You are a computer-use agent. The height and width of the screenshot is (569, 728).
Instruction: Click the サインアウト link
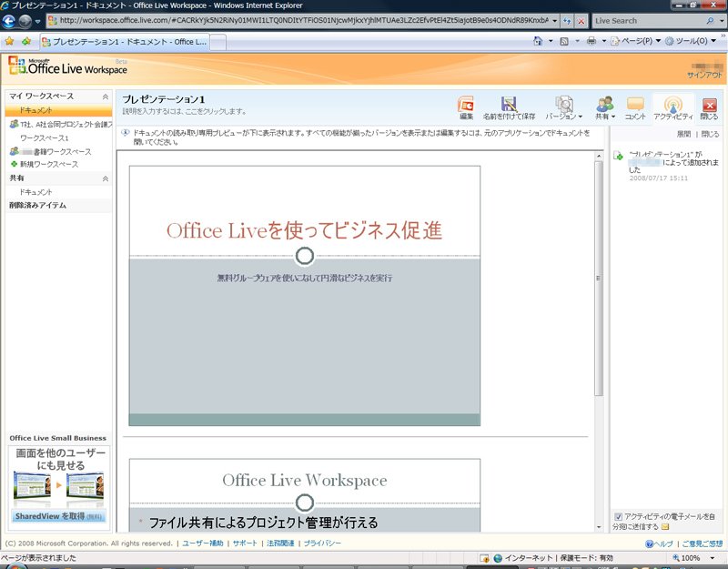click(x=704, y=75)
